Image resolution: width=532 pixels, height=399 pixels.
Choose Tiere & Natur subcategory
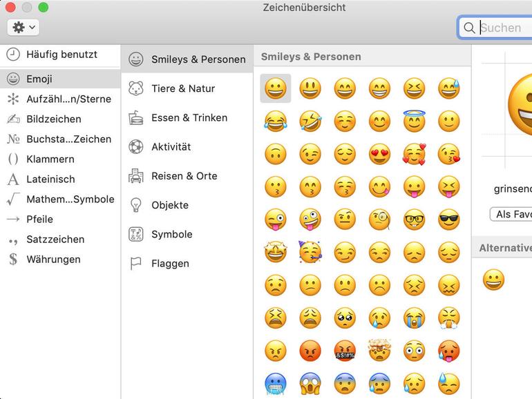187,88
